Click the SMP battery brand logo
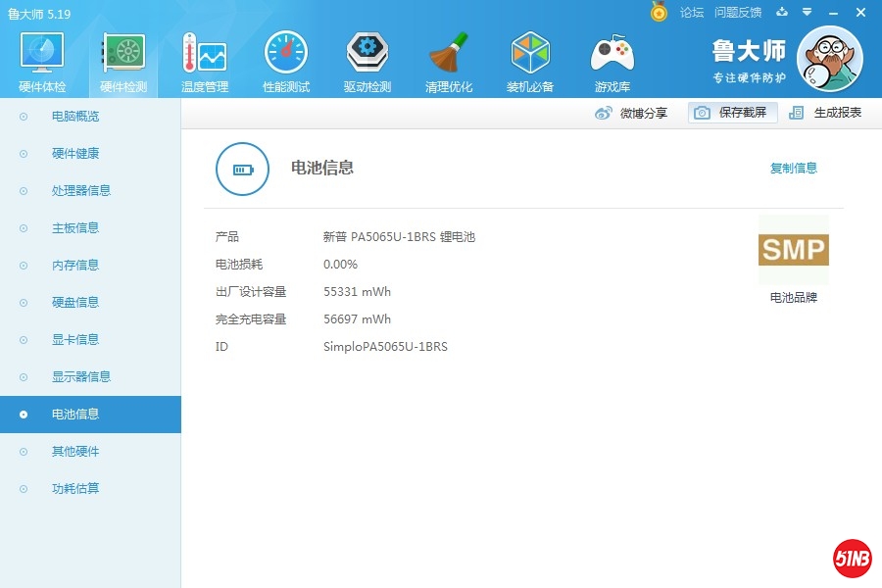This screenshot has width=882, height=588. [x=794, y=250]
